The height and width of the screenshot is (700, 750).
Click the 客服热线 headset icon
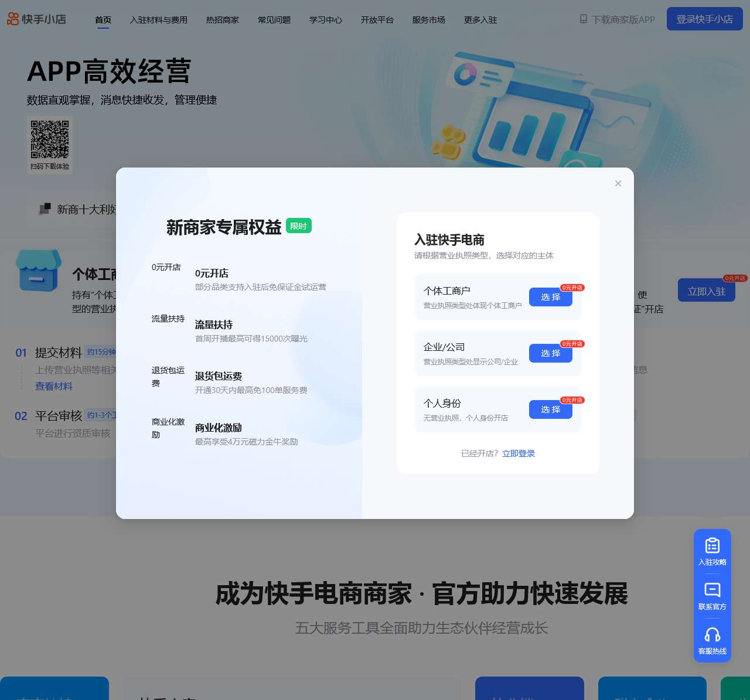pyautogui.click(x=712, y=635)
